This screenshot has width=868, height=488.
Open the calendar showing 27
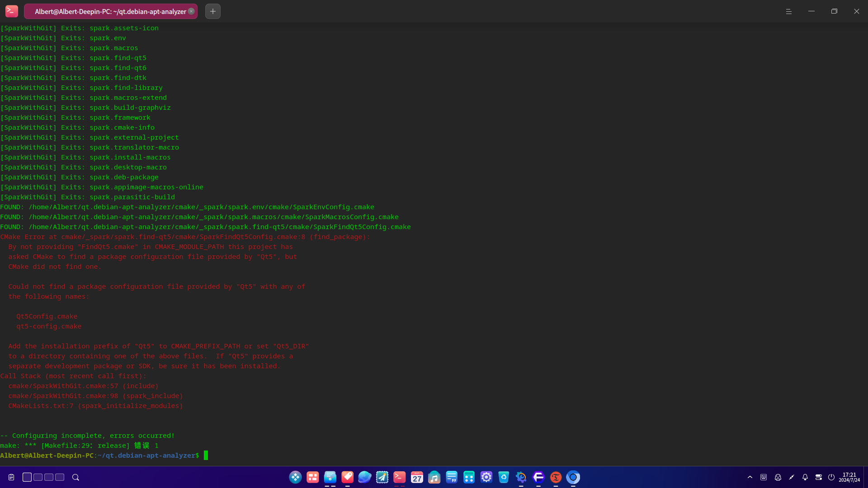pyautogui.click(x=417, y=477)
